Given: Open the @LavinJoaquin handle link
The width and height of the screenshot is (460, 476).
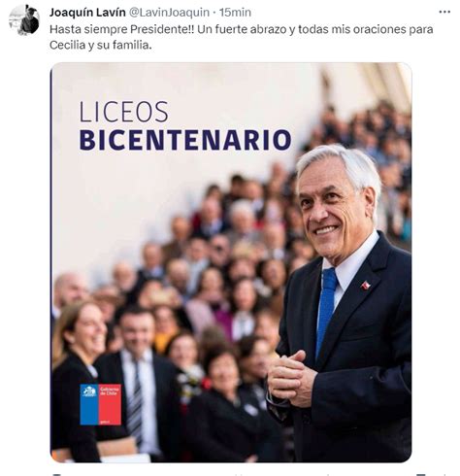Looking at the screenshot, I should (x=169, y=13).
